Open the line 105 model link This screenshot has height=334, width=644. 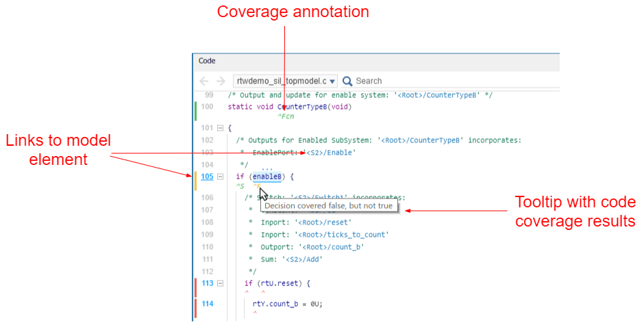tap(207, 177)
